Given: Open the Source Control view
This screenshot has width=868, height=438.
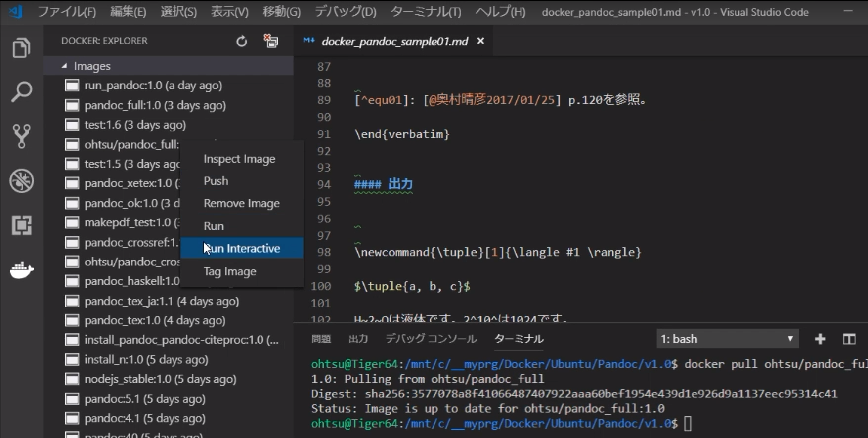Looking at the screenshot, I should (21, 136).
